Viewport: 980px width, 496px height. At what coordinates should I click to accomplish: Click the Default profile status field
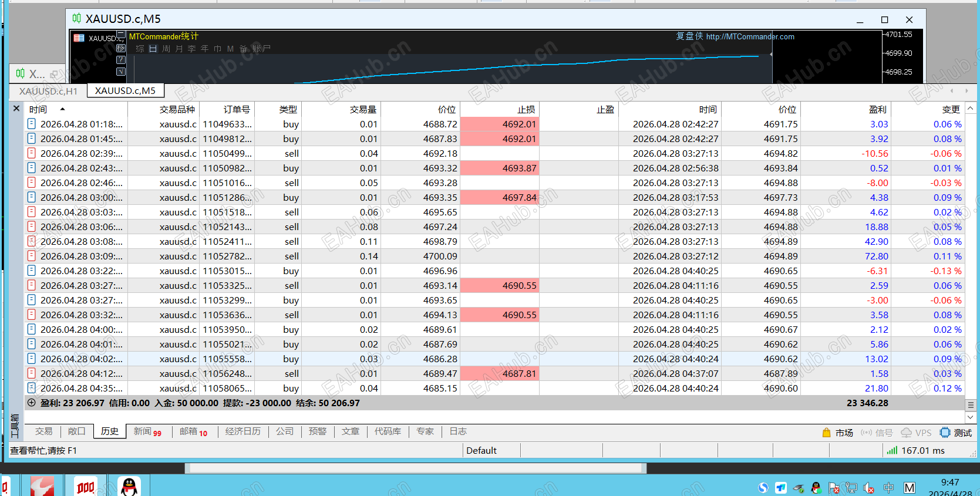(491, 450)
